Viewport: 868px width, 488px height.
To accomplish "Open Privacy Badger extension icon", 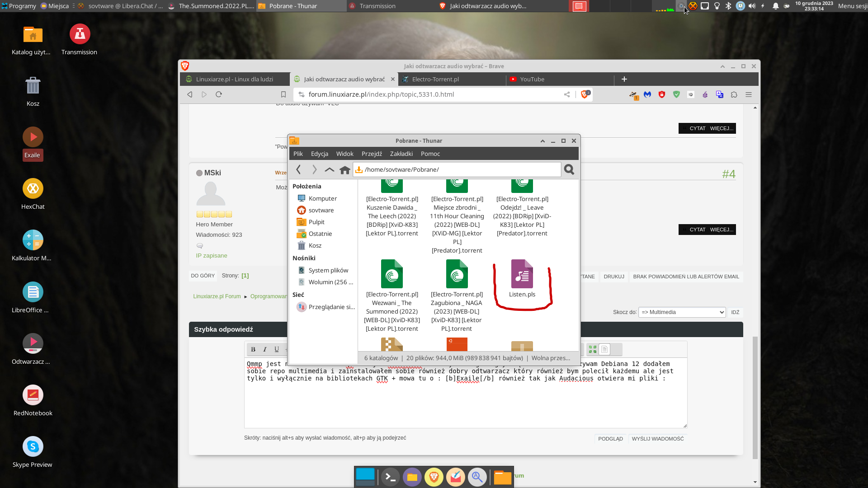I will coord(633,94).
